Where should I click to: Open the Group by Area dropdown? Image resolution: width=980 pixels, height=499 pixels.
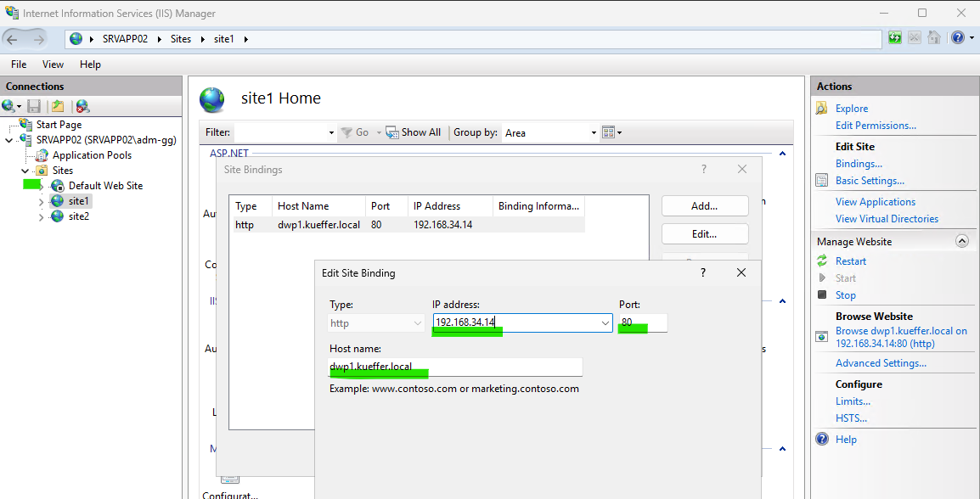coord(594,132)
